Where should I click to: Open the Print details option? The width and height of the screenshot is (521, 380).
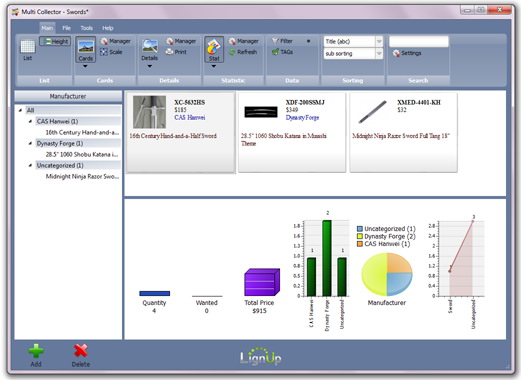click(x=170, y=52)
